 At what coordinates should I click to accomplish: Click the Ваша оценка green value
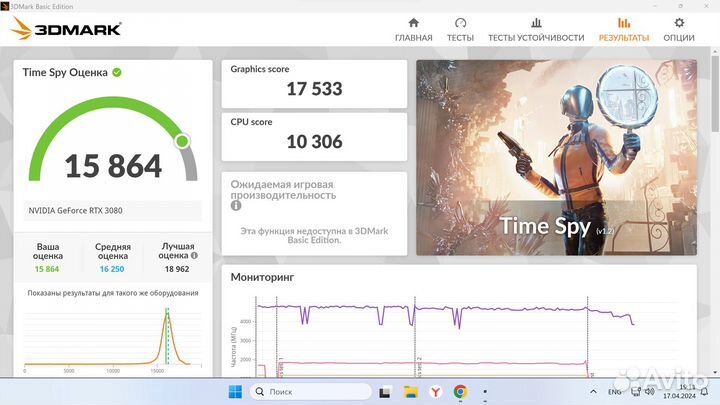[x=47, y=269]
